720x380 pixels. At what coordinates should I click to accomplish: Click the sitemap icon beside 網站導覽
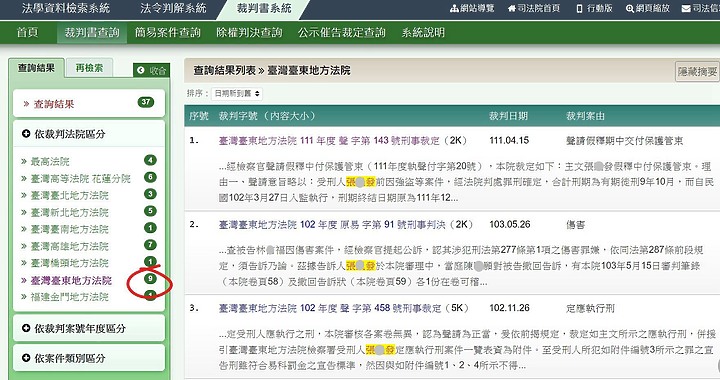pos(454,9)
